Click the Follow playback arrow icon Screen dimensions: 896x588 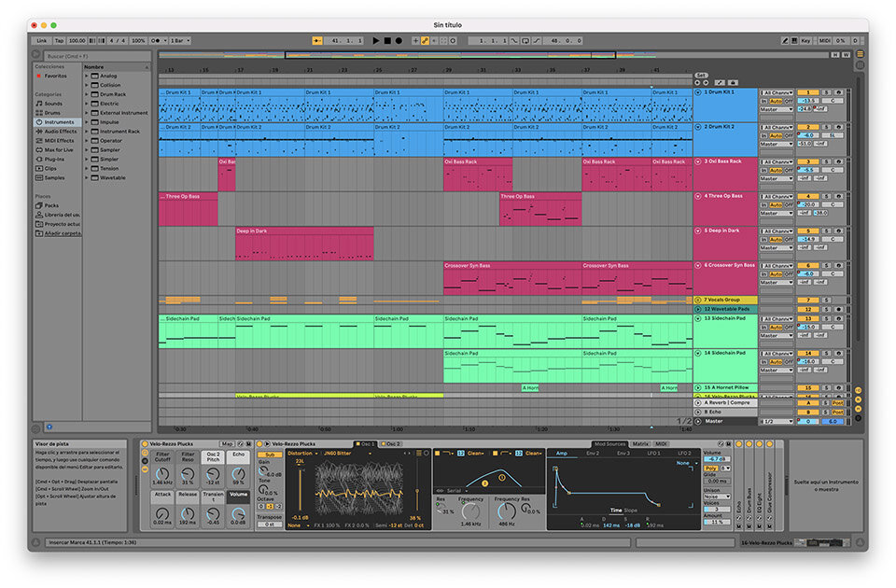317,41
